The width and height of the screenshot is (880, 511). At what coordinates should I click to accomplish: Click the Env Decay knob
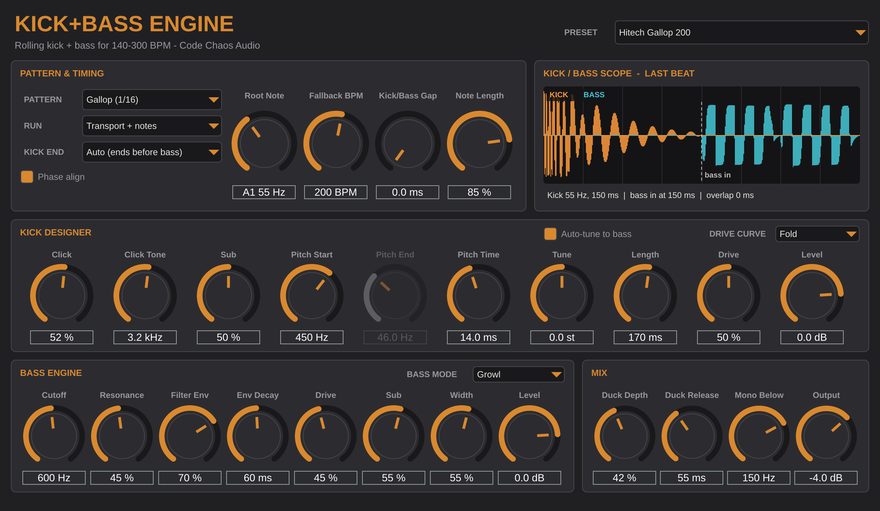point(258,436)
